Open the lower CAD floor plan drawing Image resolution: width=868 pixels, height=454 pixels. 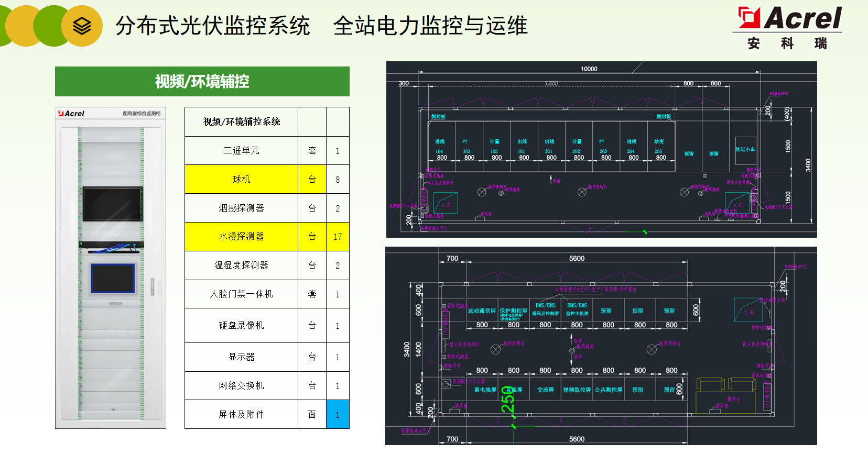pos(601,346)
